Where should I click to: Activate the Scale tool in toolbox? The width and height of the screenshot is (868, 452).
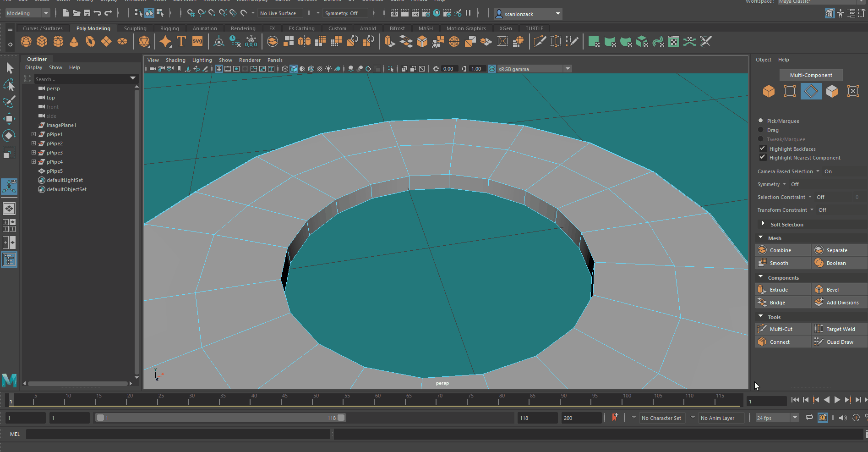(x=9, y=152)
